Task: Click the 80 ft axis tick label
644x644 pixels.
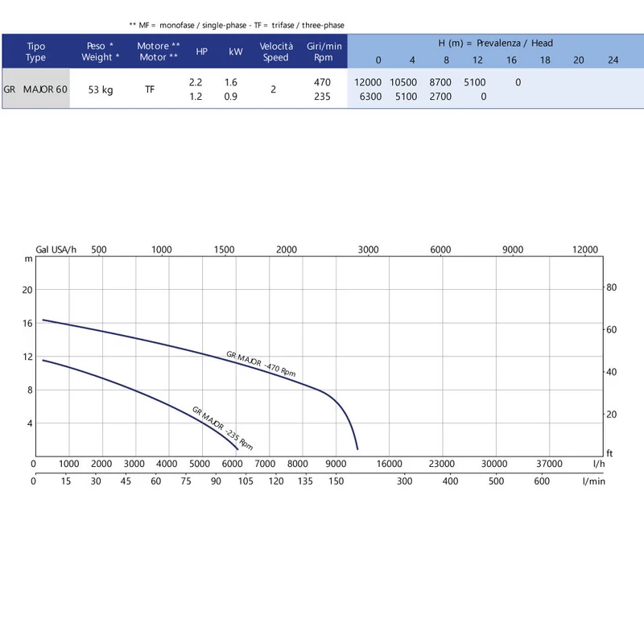Action: point(611,287)
